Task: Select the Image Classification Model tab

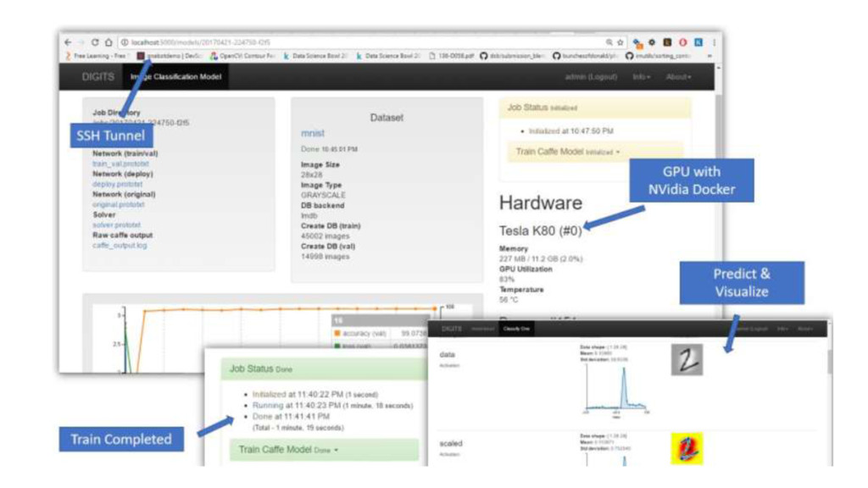Action: pos(176,77)
